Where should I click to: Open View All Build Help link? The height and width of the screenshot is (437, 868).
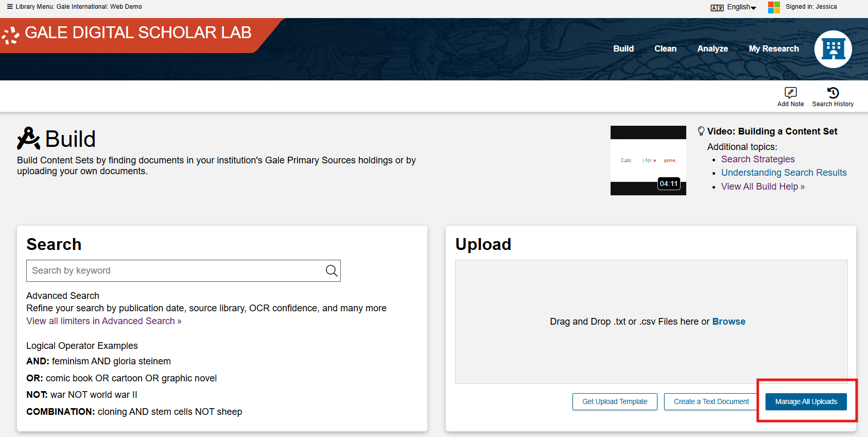pos(762,187)
